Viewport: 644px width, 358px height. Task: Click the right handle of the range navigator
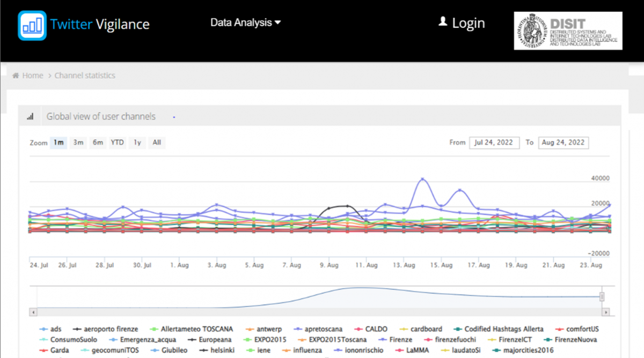point(602,296)
